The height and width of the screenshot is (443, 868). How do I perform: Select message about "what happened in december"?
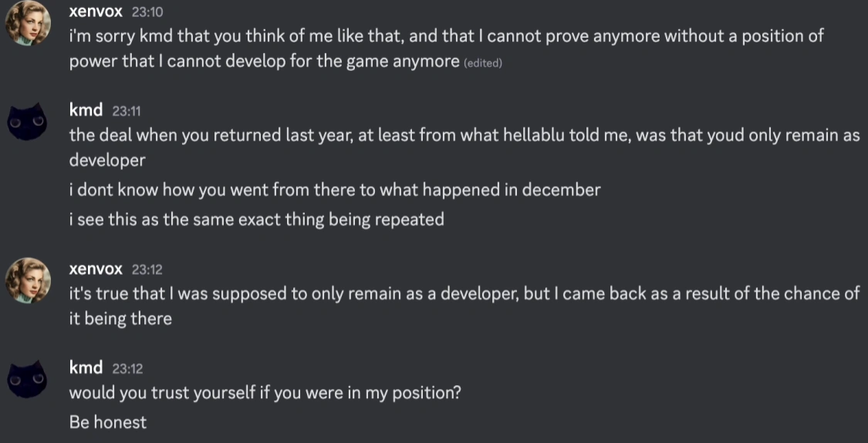pyautogui.click(x=334, y=189)
